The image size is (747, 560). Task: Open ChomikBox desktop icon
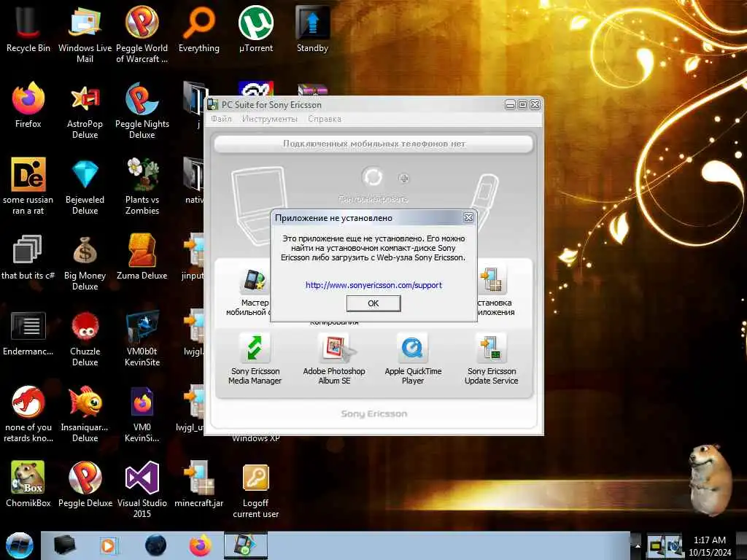tap(28, 477)
